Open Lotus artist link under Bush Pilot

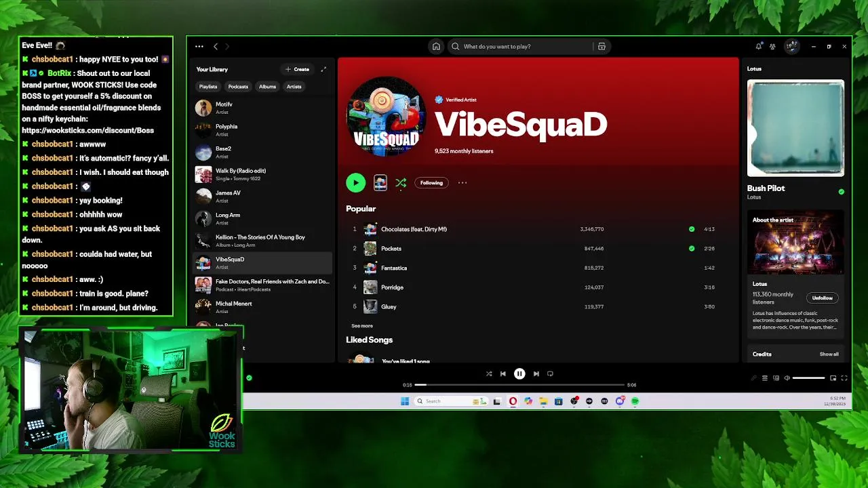754,197
